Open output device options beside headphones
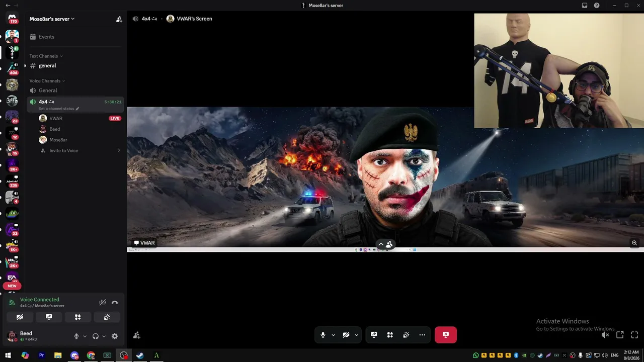The height and width of the screenshot is (362, 644). coord(104,336)
